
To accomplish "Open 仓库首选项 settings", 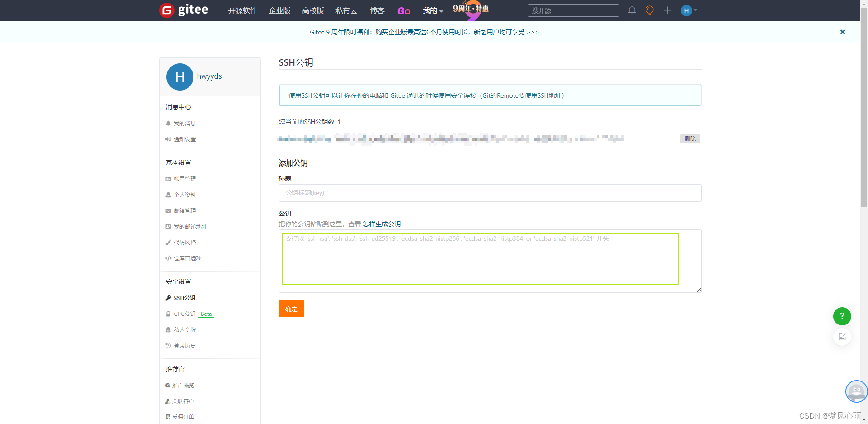I will click(184, 258).
